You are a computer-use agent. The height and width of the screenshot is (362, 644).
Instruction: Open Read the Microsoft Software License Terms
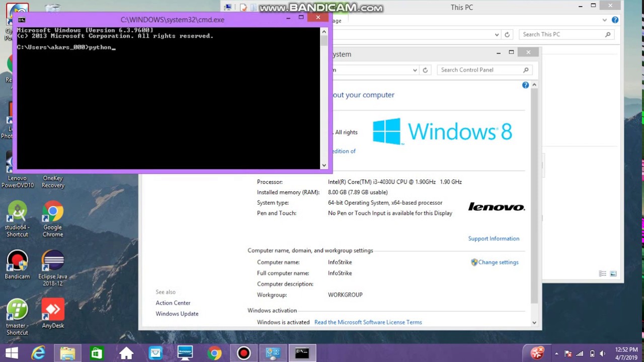coord(368,322)
